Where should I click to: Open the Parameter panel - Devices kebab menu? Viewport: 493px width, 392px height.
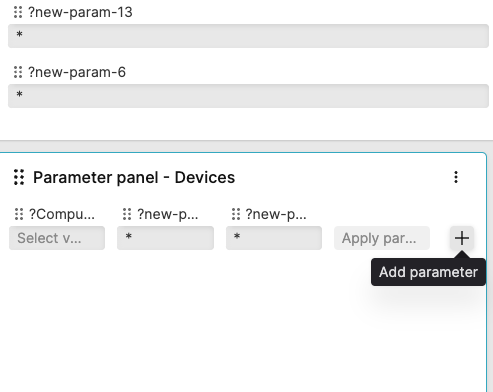tap(456, 177)
